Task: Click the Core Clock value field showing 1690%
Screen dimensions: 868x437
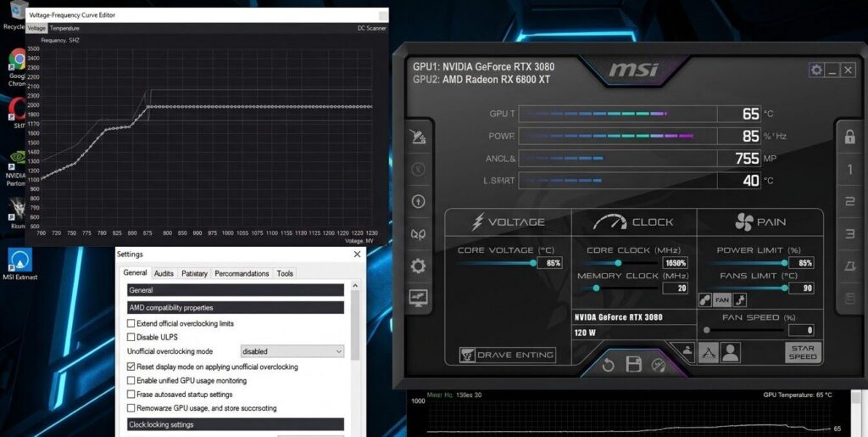Action: (x=676, y=263)
